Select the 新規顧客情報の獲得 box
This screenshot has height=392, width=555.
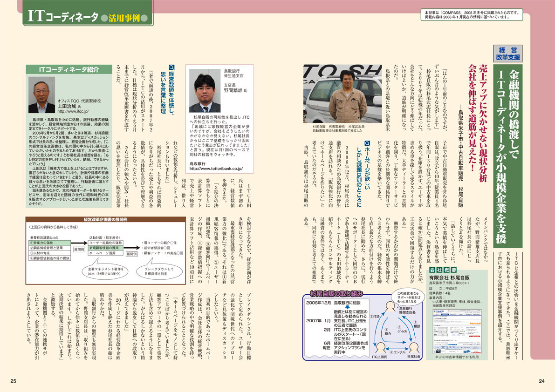(106, 248)
